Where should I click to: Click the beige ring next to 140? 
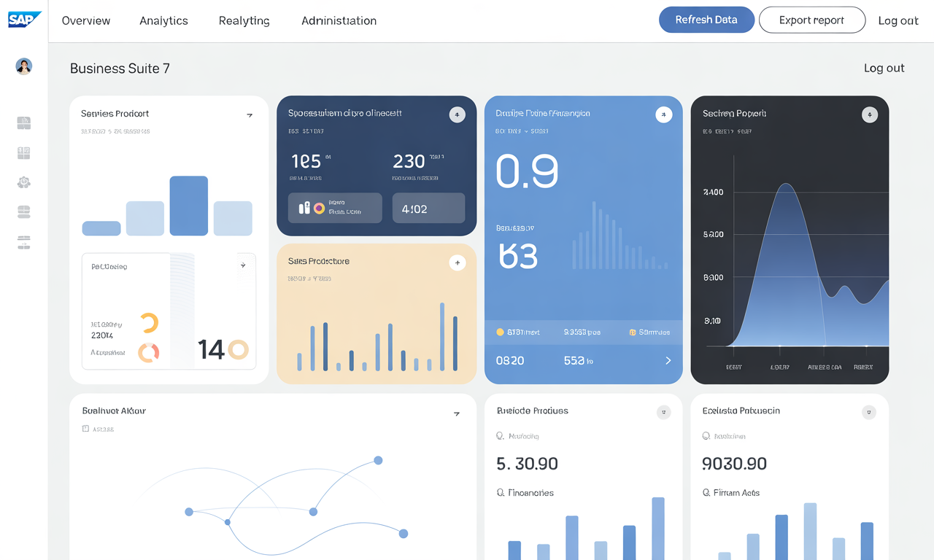239,349
